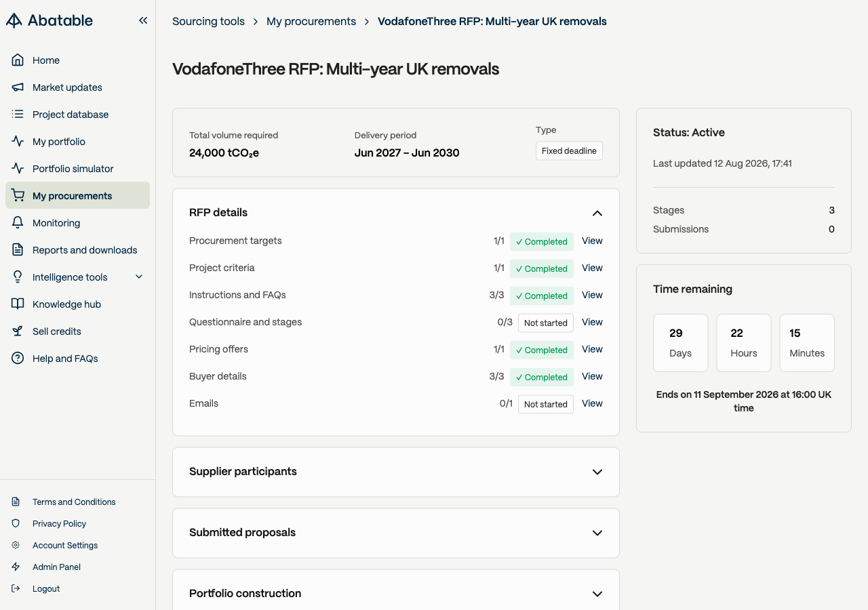View Emails section
The image size is (868, 610).
(x=592, y=403)
